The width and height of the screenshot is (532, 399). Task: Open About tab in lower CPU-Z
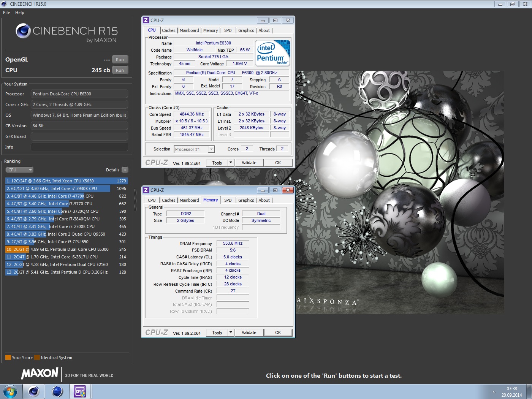(264, 200)
